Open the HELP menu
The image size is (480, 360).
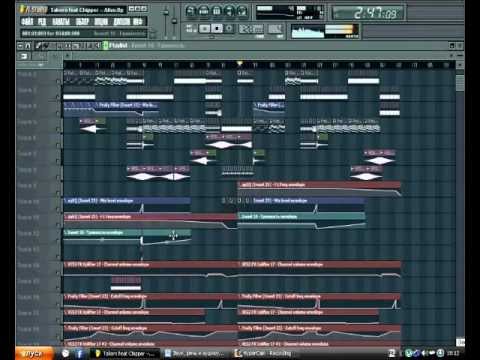[138, 22]
